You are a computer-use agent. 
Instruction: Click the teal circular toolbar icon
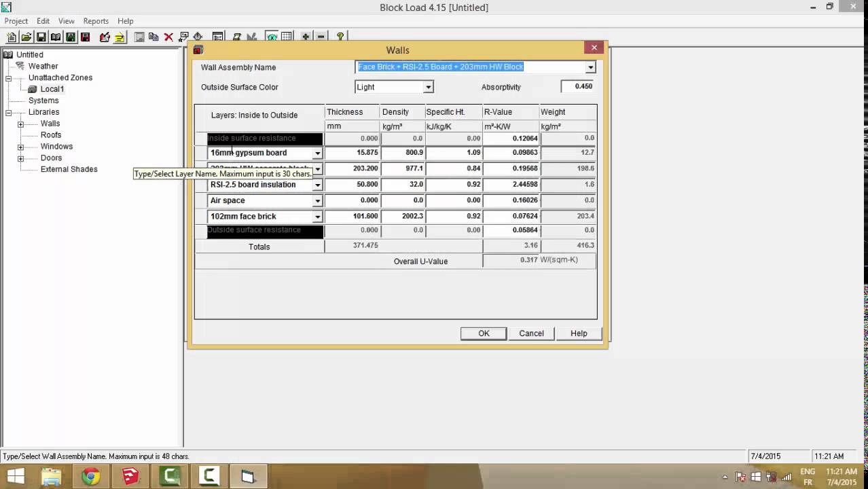coord(272,37)
